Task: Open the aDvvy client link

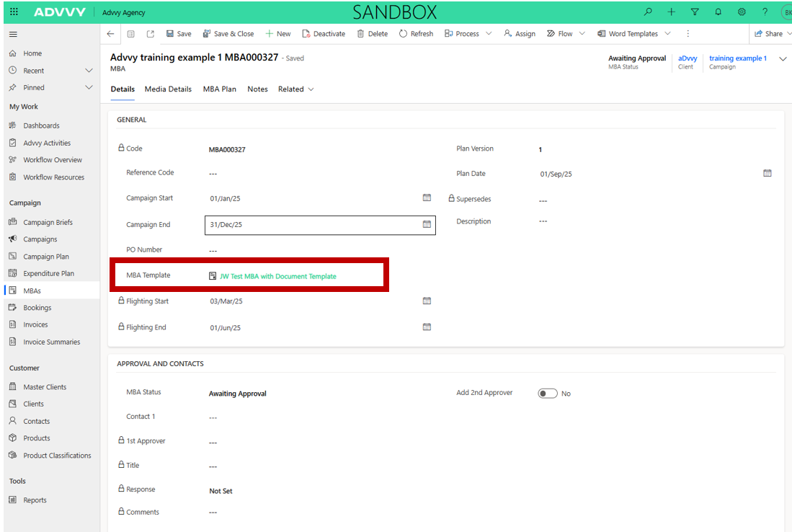Action: [687, 58]
